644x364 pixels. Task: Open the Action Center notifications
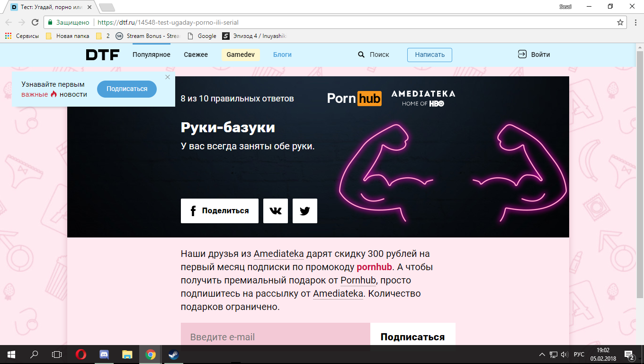tap(629, 355)
